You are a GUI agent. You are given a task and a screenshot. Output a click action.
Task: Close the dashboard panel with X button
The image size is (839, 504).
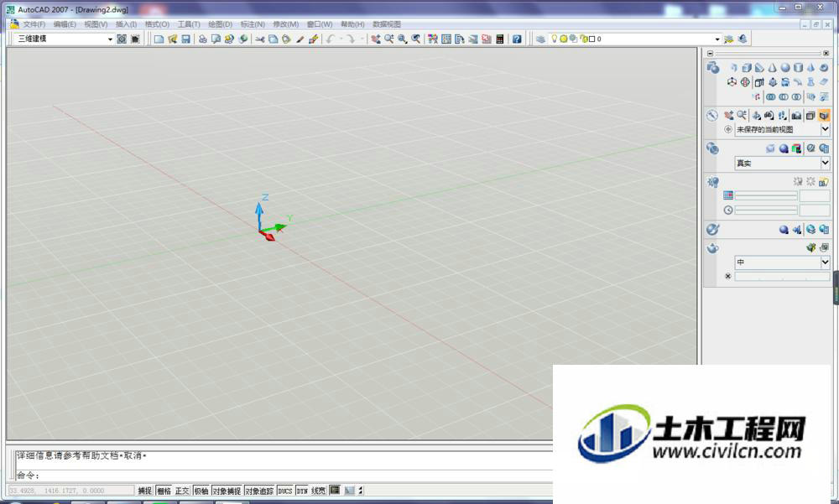point(826,54)
